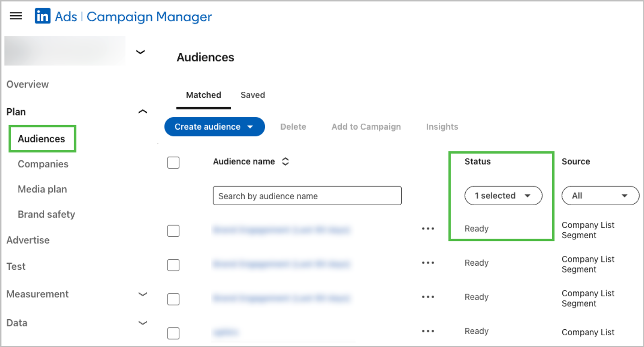Click the Search by audience name field
Screen dimensions: 644x347
click(307, 196)
